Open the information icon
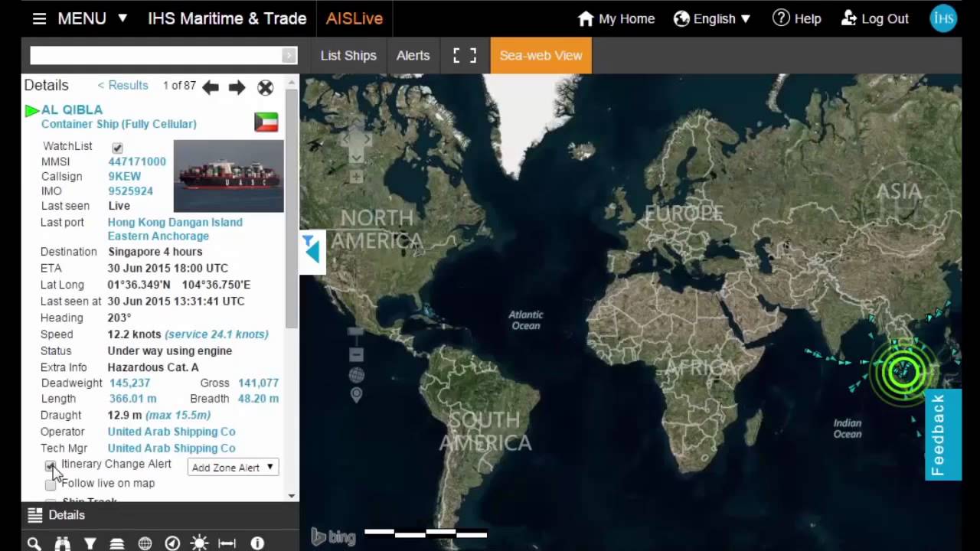This screenshot has width=980, height=551. coord(257,543)
